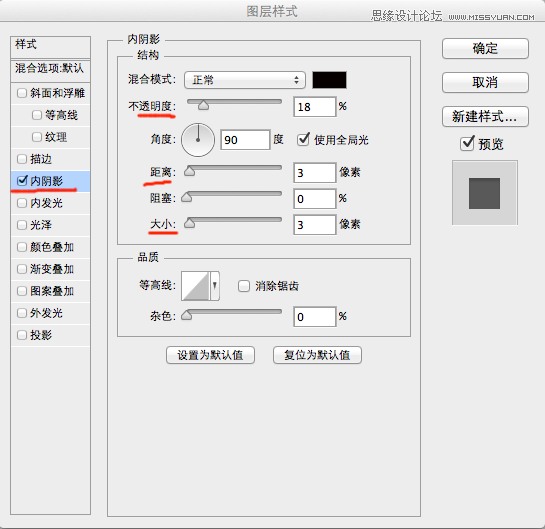Select the 投影 row label

point(41,335)
